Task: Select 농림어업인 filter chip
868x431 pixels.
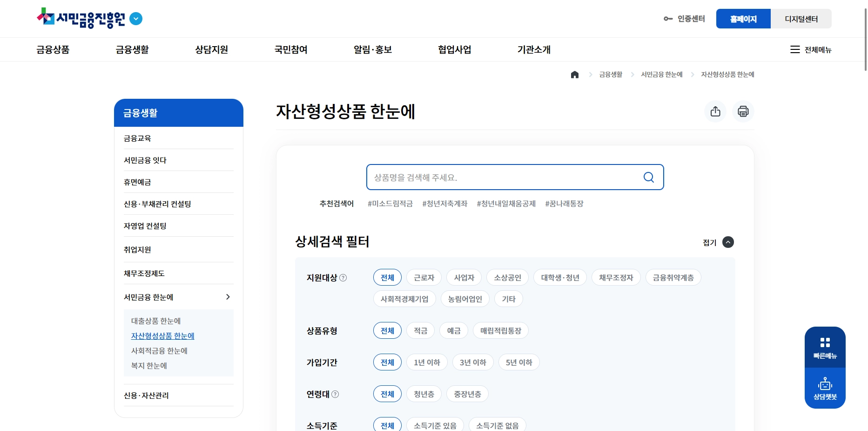Action: point(465,299)
